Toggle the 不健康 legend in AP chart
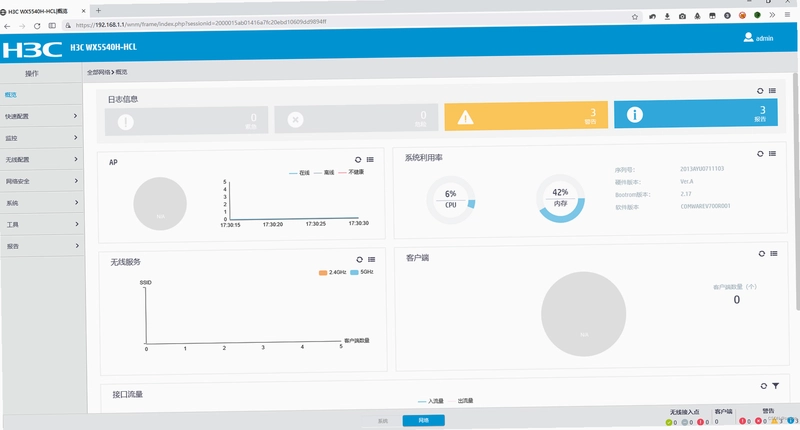 coord(351,172)
